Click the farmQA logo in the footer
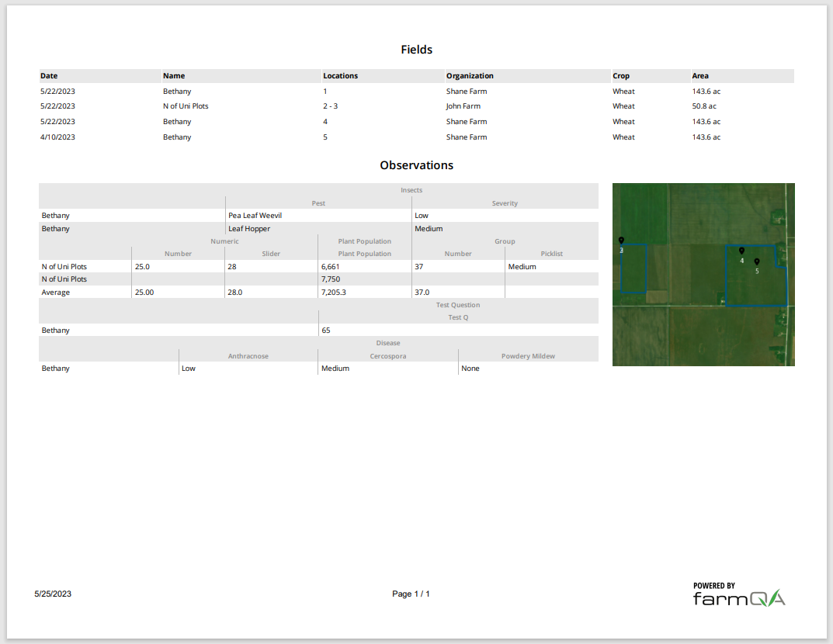Viewport: 833px width, 644px height. tap(739, 598)
